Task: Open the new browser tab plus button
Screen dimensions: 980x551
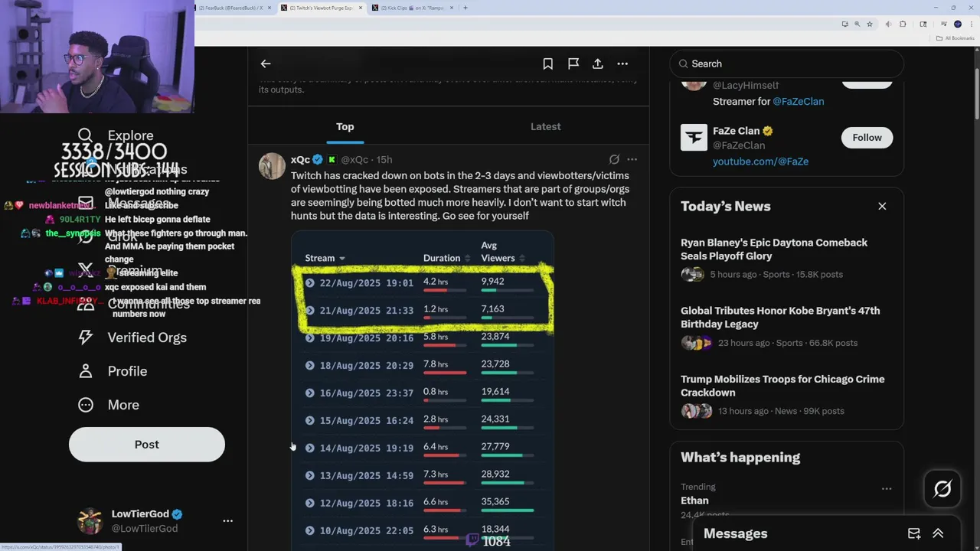Action: click(x=465, y=8)
